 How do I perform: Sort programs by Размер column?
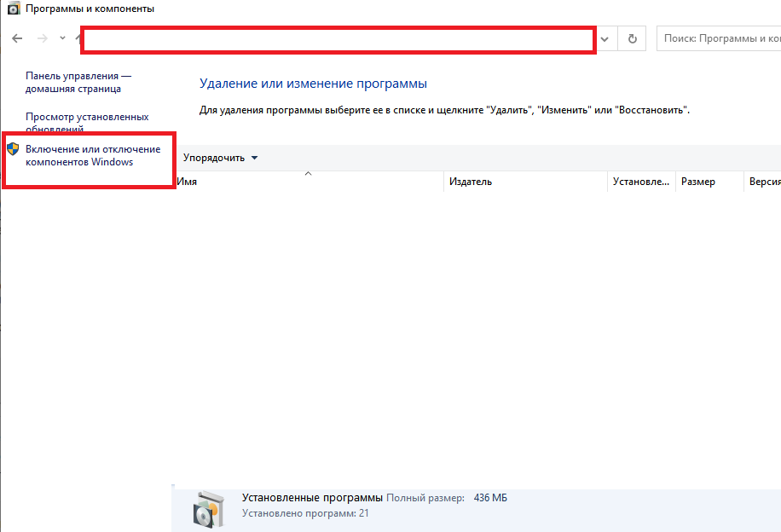709,182
